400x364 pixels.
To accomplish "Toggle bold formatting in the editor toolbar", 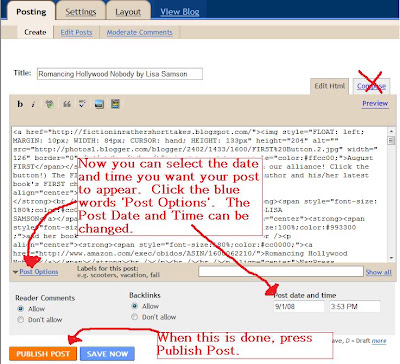I will click(x=20, y=104).
